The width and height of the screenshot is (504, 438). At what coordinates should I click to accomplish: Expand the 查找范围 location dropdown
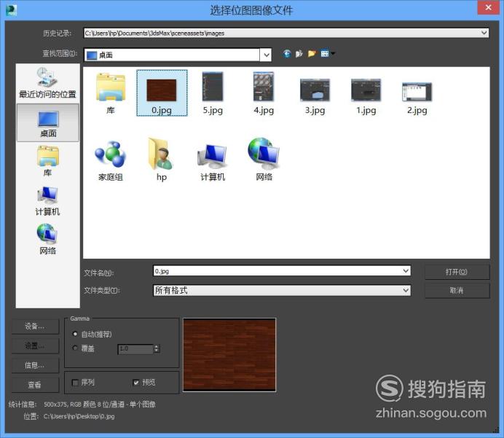(266, 55)
